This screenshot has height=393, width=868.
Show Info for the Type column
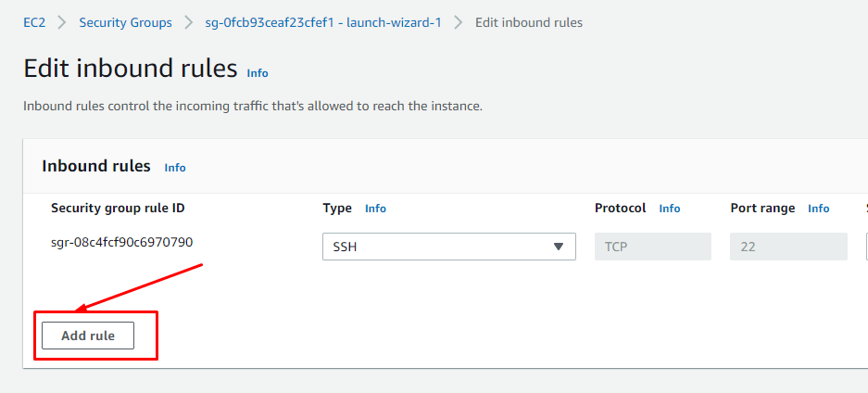(375, 209)
